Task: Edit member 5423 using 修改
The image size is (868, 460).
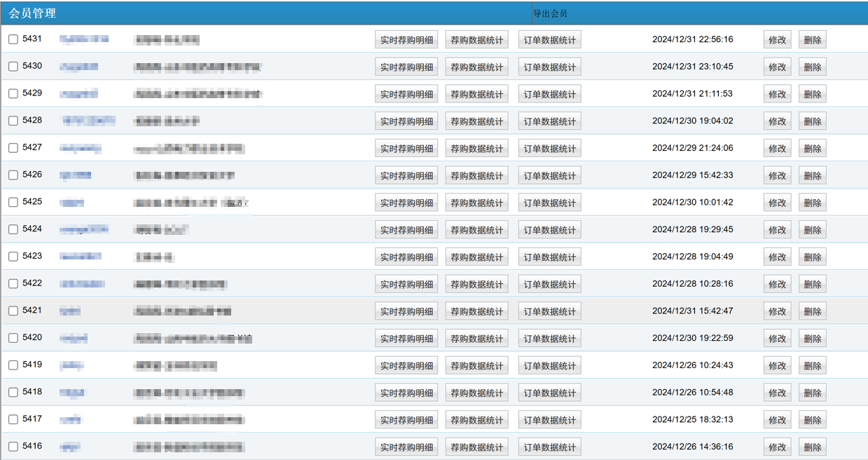Action: pos(777,257)
